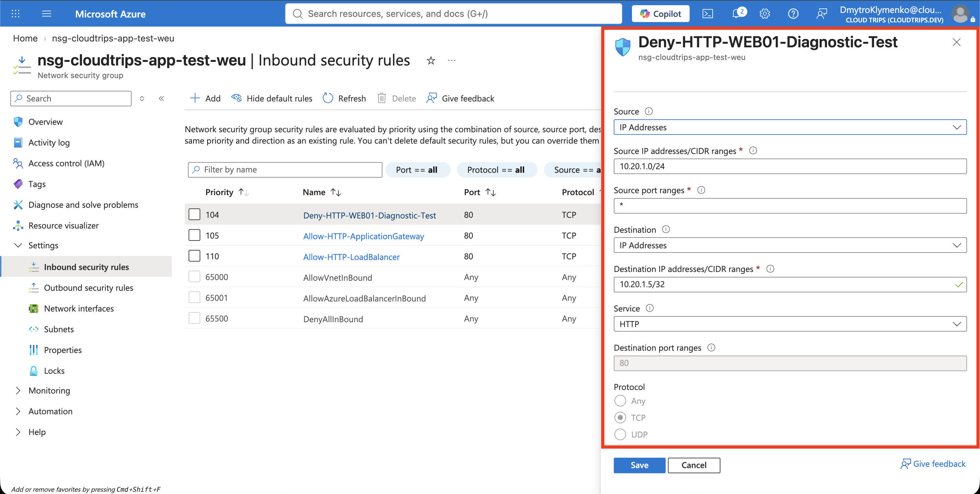Go to Overview in the sidebar
The height and width of the screenshot is (494, 980).
(46, 122)
